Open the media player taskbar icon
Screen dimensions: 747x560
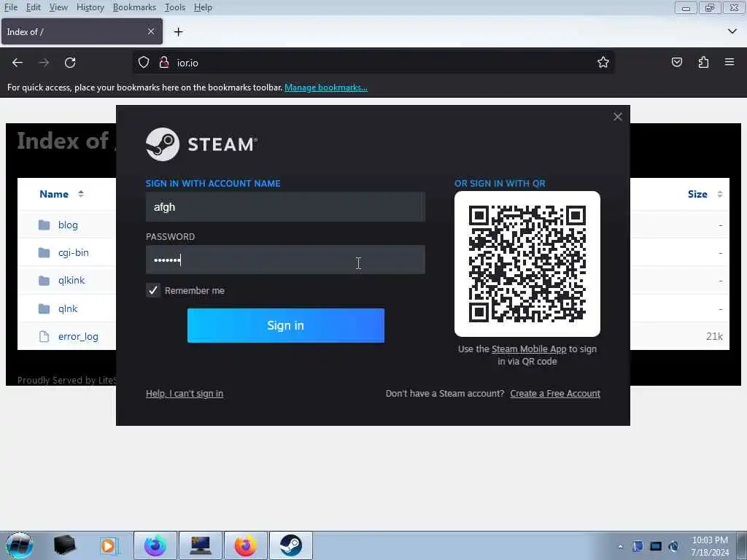coord(108,545)
